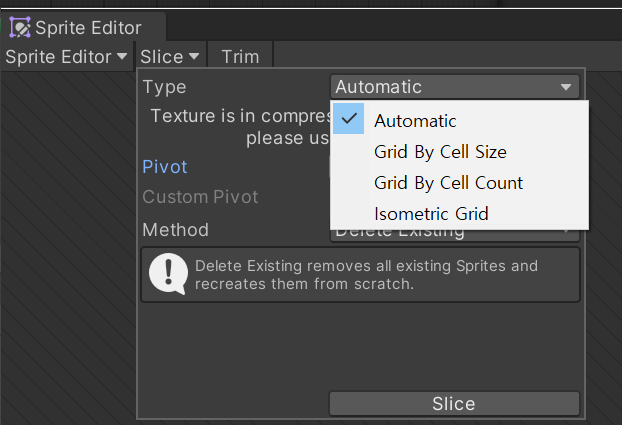Click the Sprite Editor window tab icon
Viewport: 622px width, 425px height.
click(20, 27)
